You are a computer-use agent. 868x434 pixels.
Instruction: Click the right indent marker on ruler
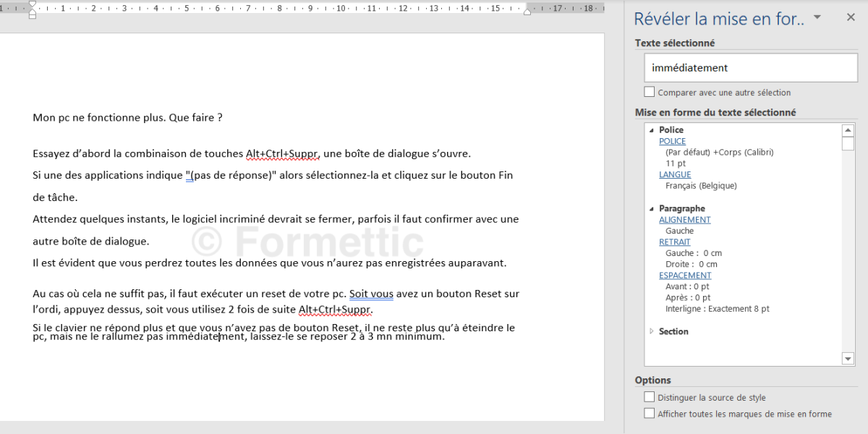point(528,12)
